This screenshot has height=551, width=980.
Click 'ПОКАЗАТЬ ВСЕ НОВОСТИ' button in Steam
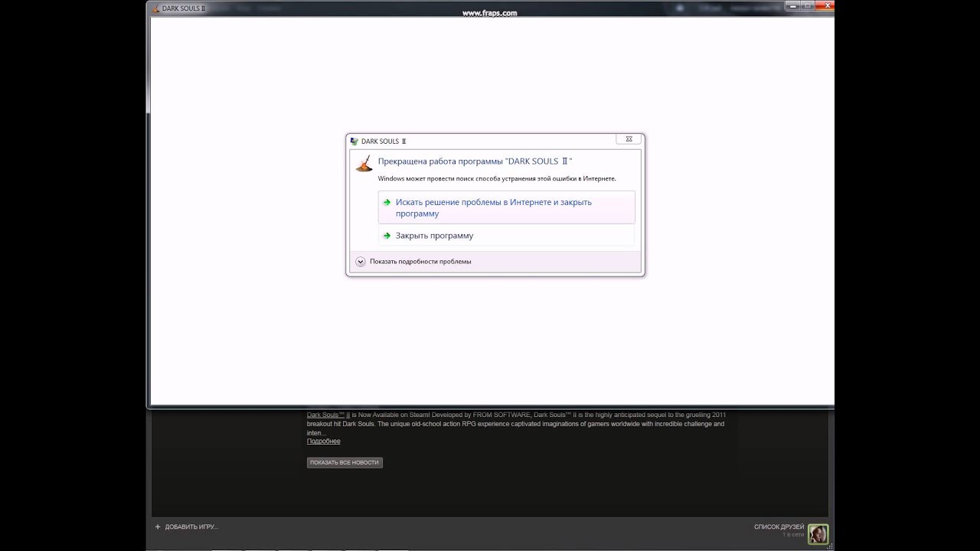(x=345, y=463)
